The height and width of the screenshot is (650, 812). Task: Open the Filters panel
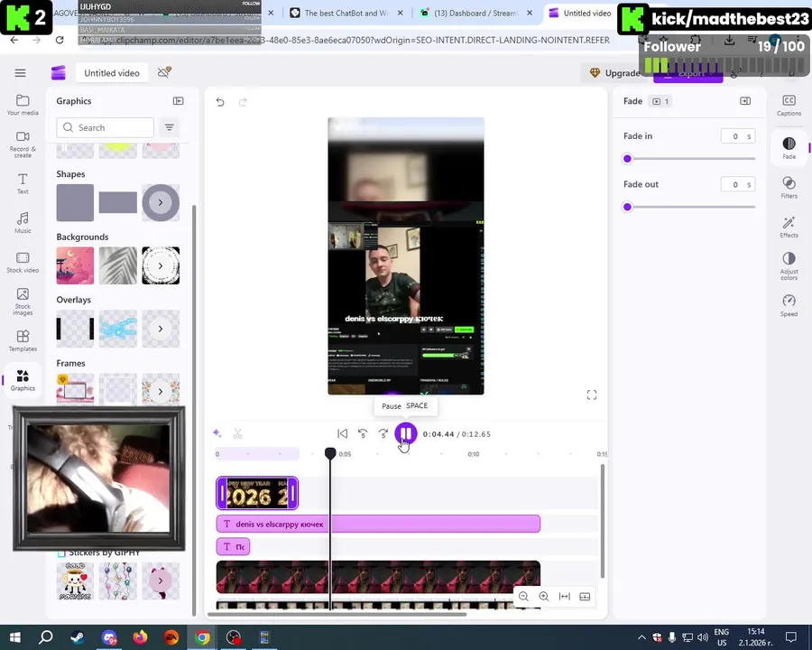(x=789, y=187)
